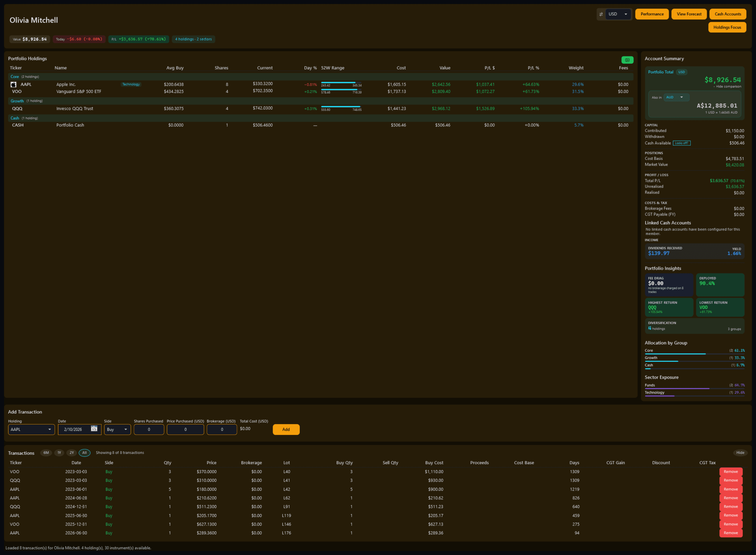The image size is (756, 555).
Task: Remove the VOO 2023-03-03 transaction
Action: click(731, 472)
